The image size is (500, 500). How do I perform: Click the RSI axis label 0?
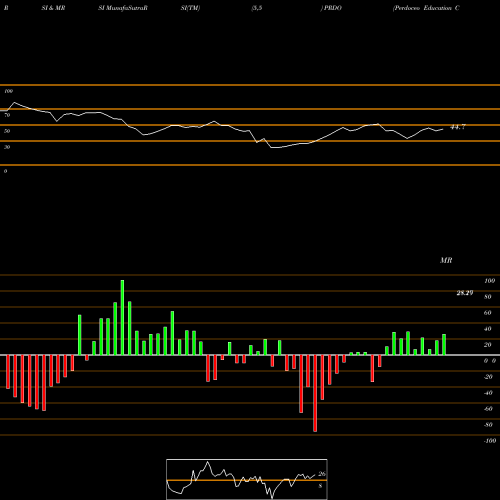point(5,171)
